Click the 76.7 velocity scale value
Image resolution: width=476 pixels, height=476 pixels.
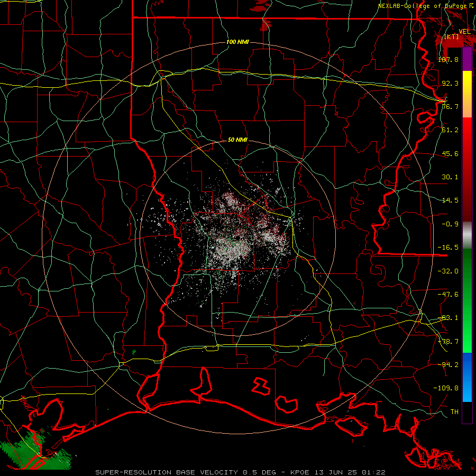(450, 106)
